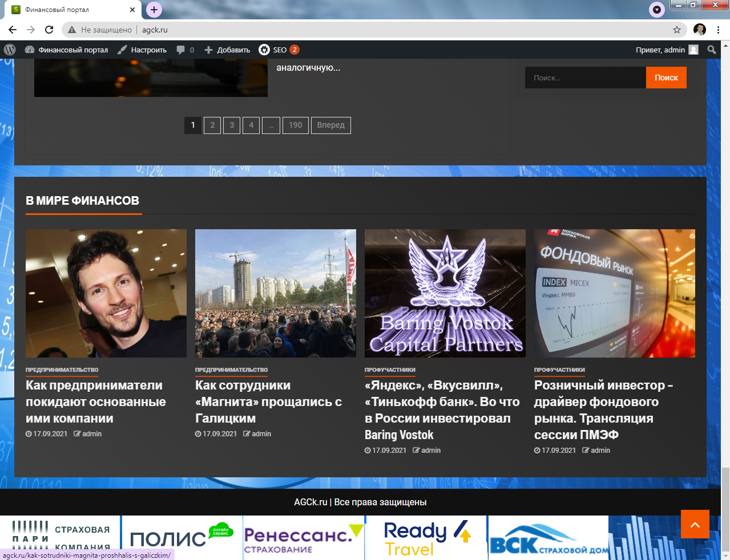Click the agck.ru address bar URL
The image size is (730, 560).
pyautogui.click(x=155, y=30)
